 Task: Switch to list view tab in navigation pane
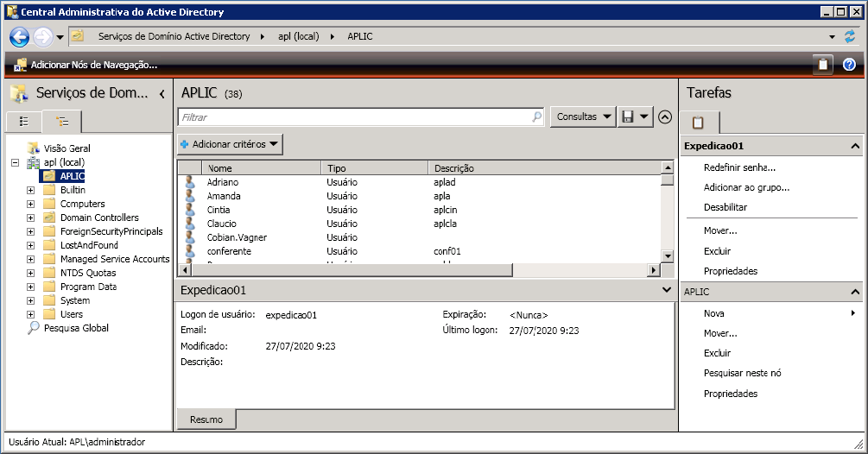coord(23,122)
